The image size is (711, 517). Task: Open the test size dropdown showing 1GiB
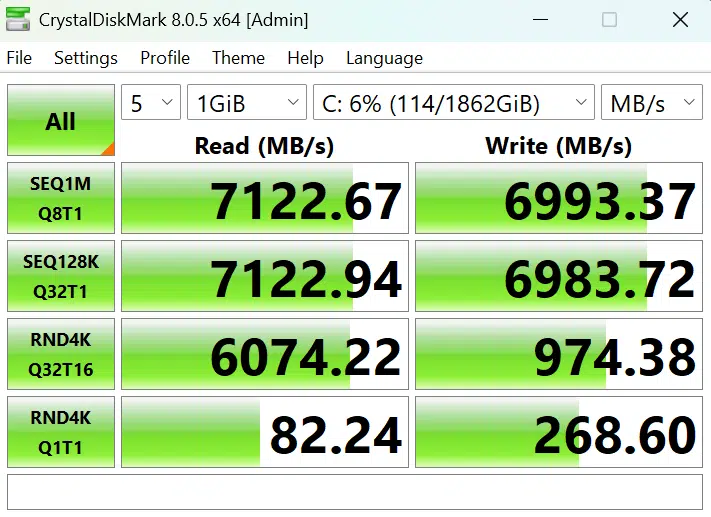point(247,102)
